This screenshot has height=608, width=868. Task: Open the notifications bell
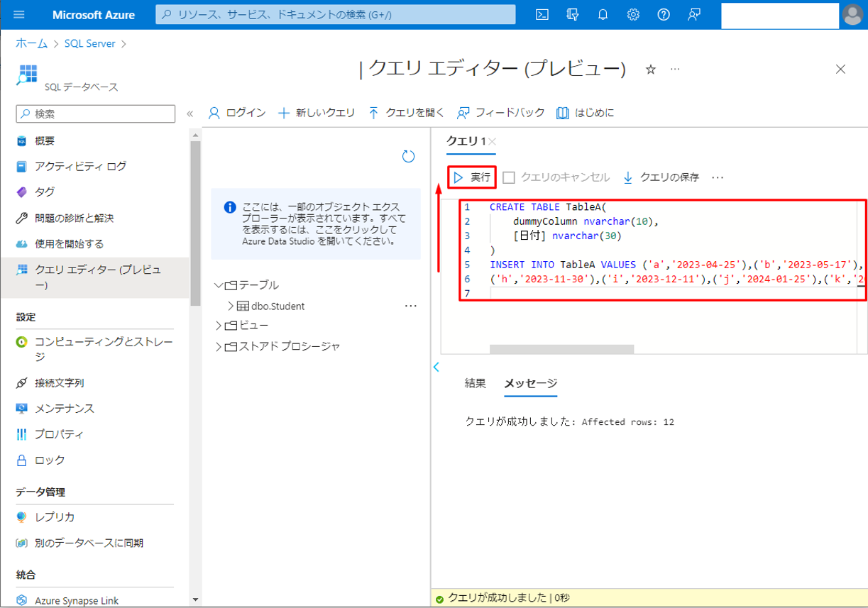click(603, 15)
